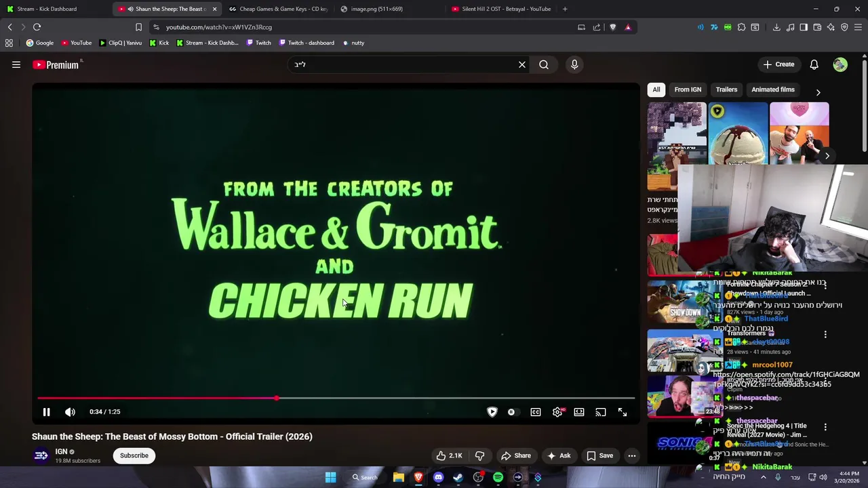This screenshot has height=488, width=868.
Task: Open more actions three-dot menu under video
Action: 632,455
